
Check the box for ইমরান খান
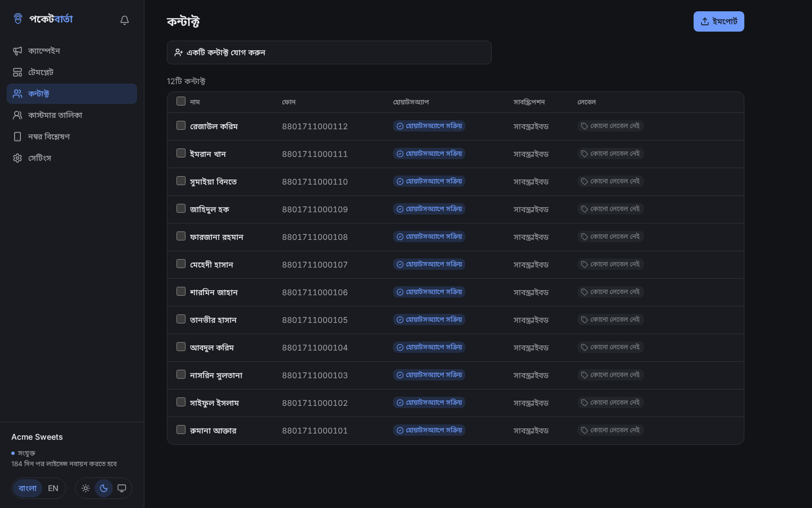181,153
